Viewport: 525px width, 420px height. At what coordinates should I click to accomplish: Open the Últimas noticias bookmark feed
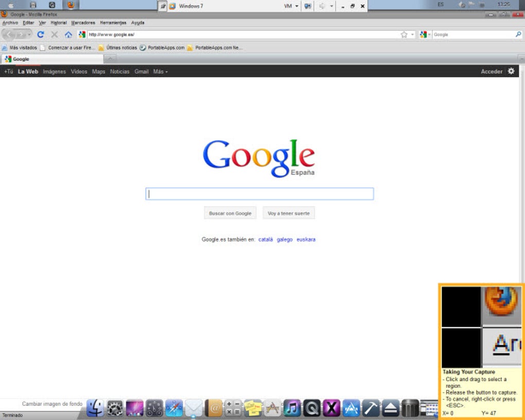[117, 47]
